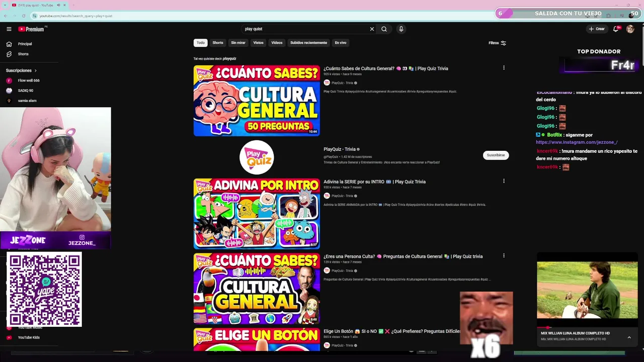Open the Filtros filter options
Image resolution: width=644 pixels, height=362 pixels.
pyautogui.click(x=497, y=43)
